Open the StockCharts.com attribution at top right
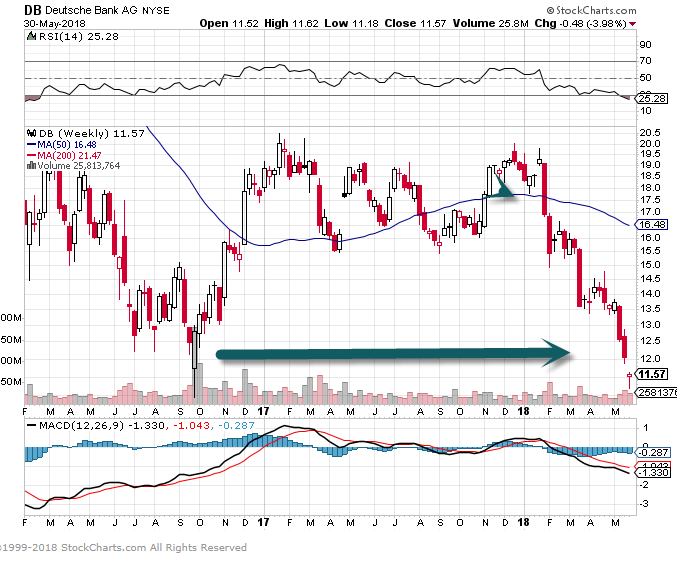Image resolution: width=693 pixels, height=569 pixels. (591, 10)
